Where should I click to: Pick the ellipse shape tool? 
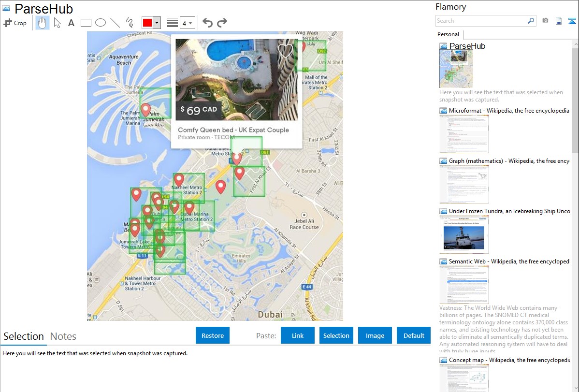pos(100,23)
